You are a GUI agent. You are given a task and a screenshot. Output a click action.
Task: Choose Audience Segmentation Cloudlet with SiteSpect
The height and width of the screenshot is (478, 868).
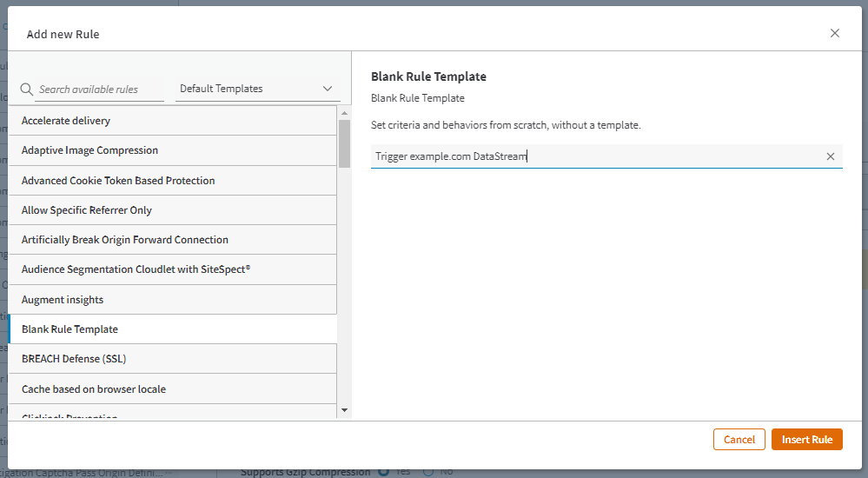point(172,269)
